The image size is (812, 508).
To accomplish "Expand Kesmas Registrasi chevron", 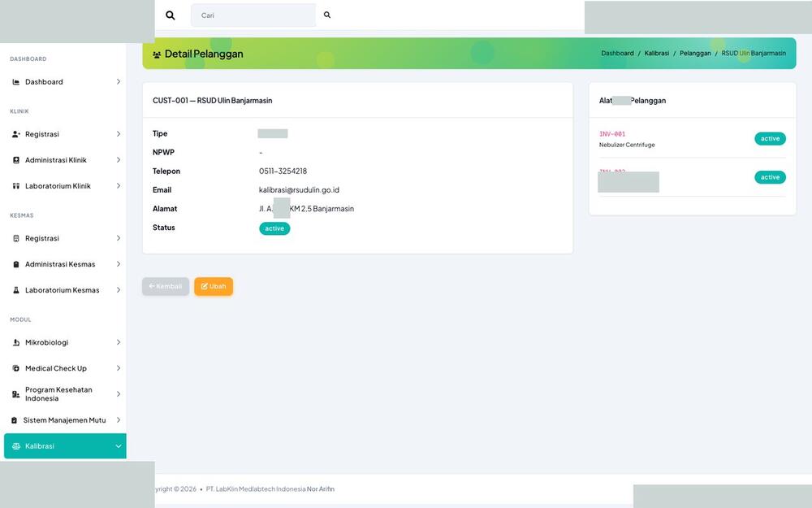I will (118, 238).
